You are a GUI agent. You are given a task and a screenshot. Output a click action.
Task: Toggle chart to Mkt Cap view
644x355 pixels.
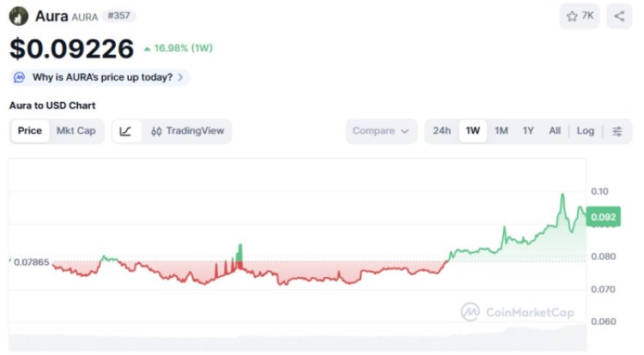point(76,131)
